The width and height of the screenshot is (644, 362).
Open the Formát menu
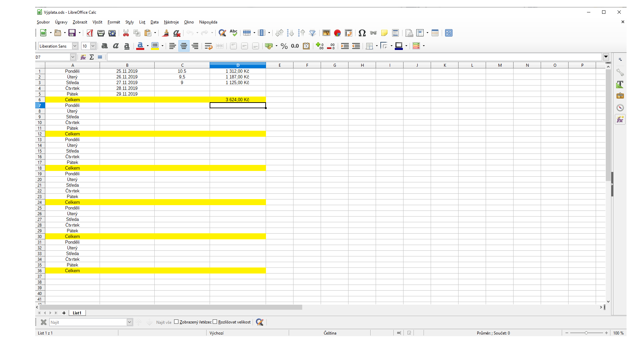(x=114, y=22)
